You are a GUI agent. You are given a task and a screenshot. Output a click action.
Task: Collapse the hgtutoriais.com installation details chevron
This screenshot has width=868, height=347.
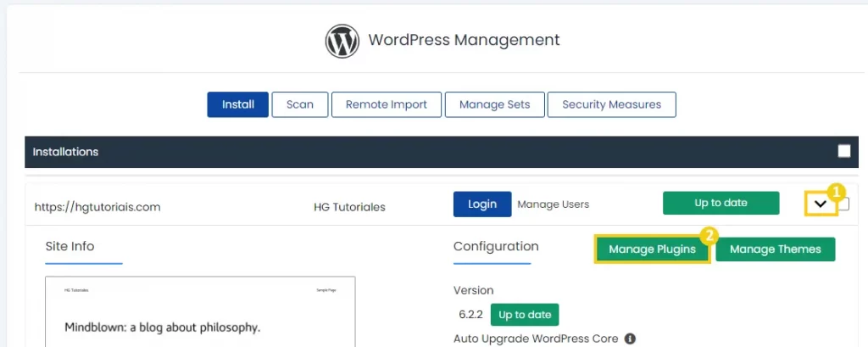pyautogui.click(x=821, y=204)
